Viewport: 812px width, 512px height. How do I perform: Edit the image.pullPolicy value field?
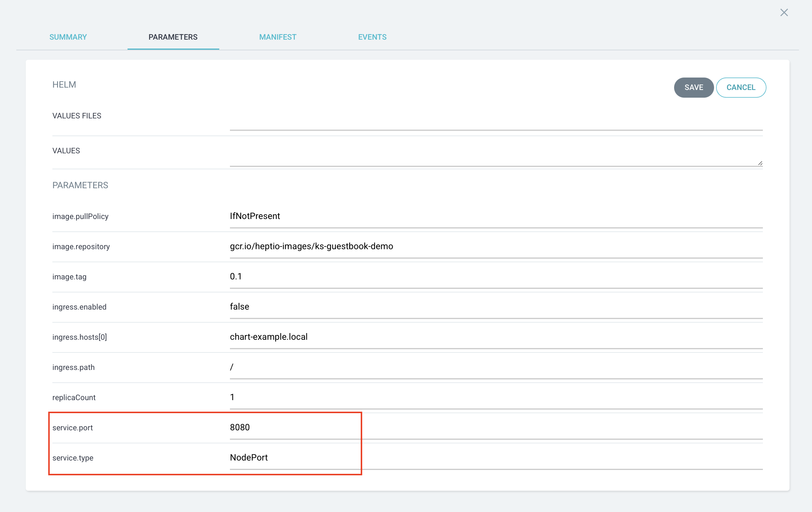click(496, 216)
